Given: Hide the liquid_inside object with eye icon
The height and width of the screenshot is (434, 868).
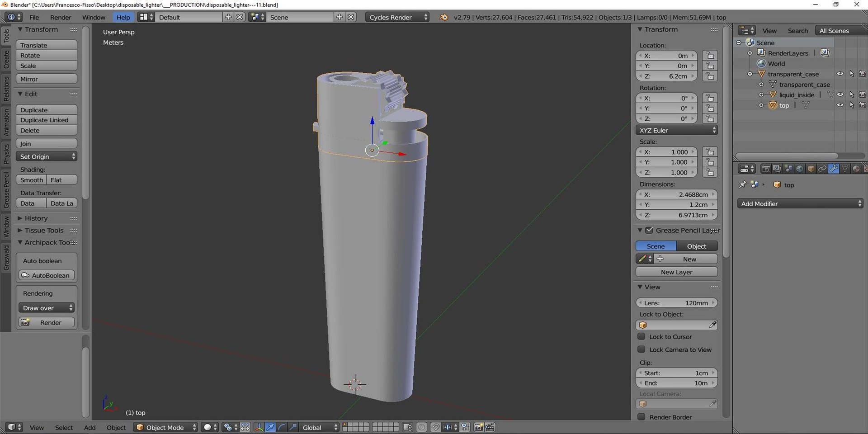Looking at the screenshot, I should pos(840,94).
